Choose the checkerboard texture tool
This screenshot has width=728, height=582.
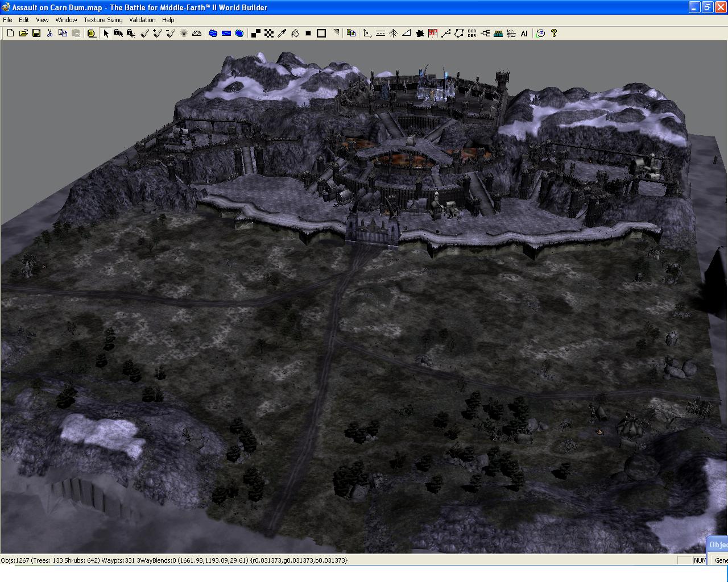click(268, 34)
